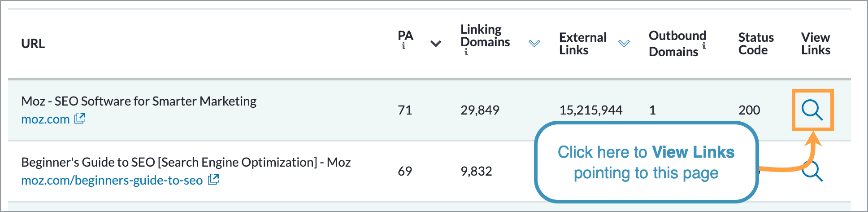Click the View Links column header
The image size is (868, 212).
click(x=816, y=44)
